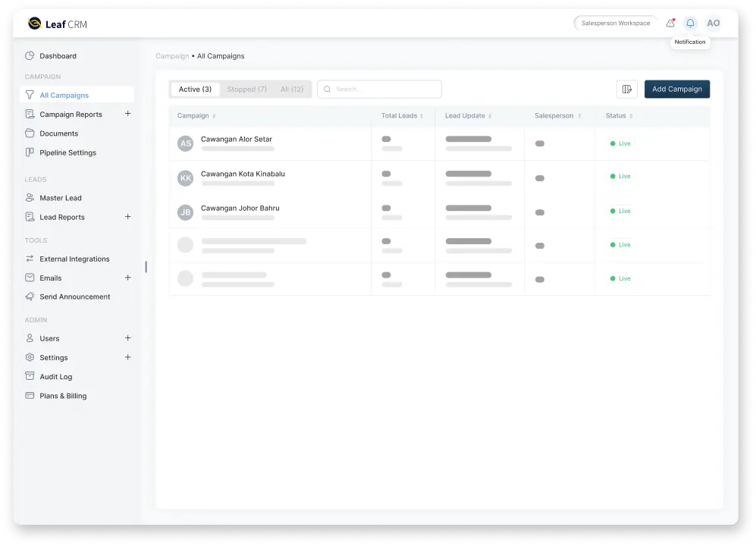
Task: Click the Leaf CRM logo
Action: click(57, 24)
